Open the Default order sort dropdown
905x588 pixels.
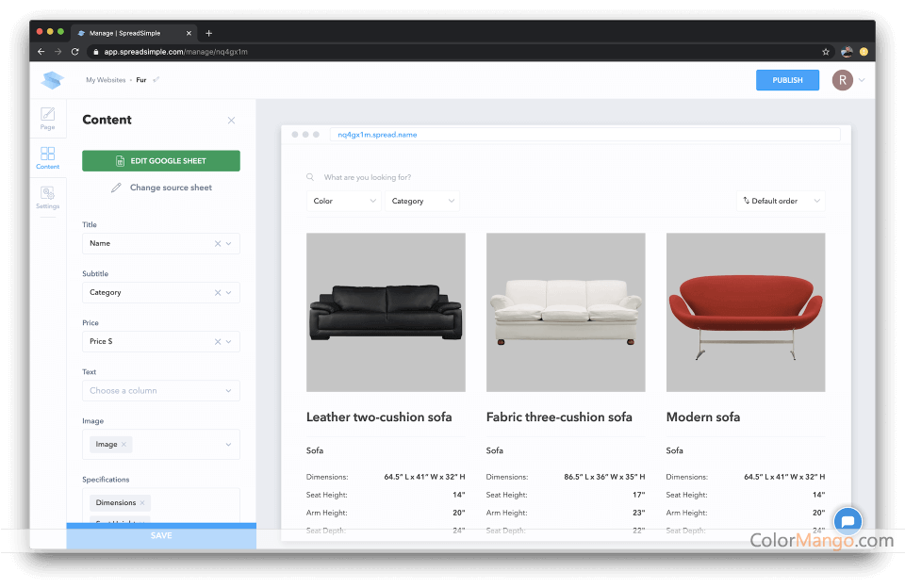coord(781,201)
